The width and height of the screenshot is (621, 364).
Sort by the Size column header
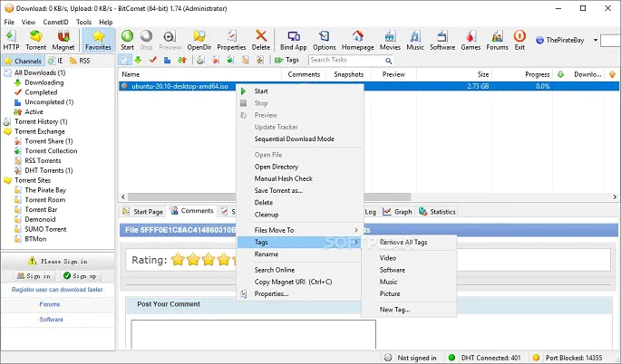click(x=454, y=74)
